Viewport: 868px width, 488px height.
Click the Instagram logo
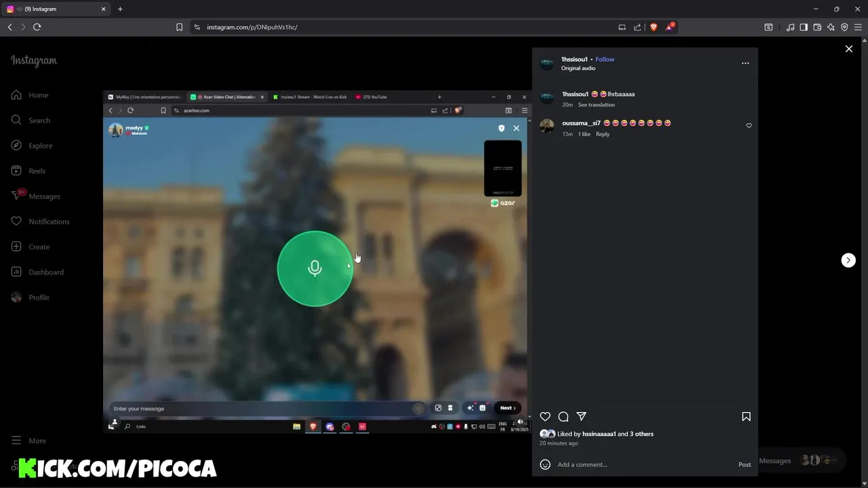34,60
